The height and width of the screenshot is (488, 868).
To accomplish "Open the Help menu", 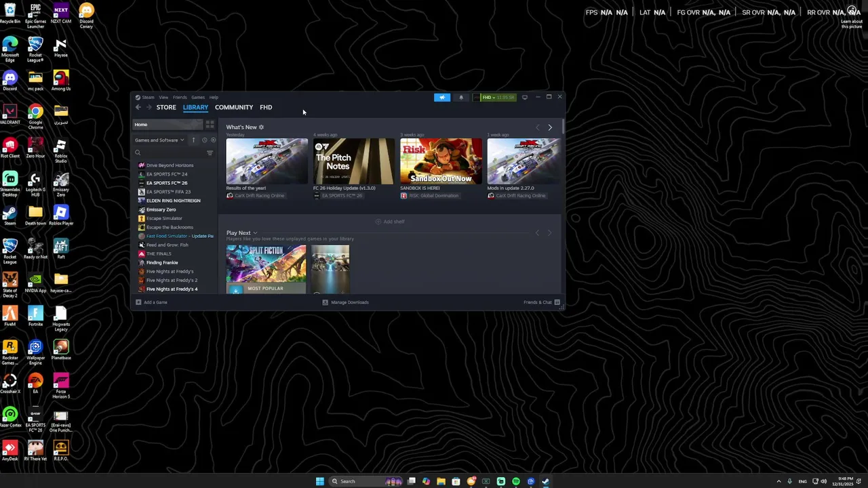I will point(214,97).
